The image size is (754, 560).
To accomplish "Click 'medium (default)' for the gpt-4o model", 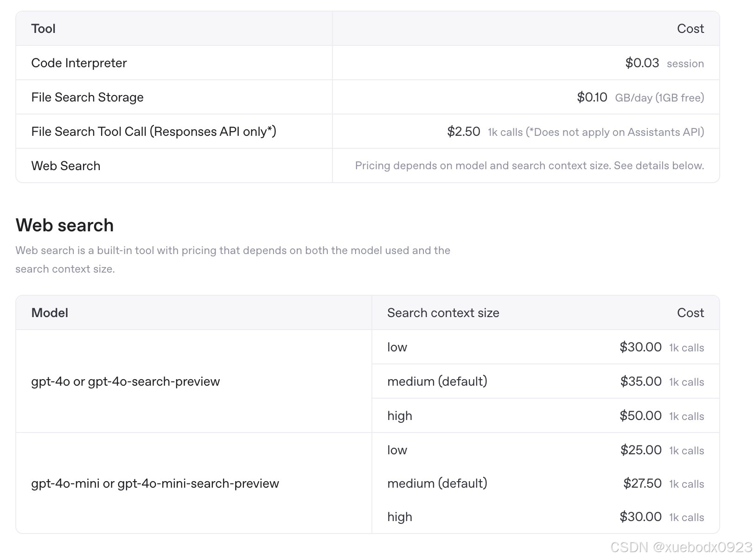I will tap(437, 382).
